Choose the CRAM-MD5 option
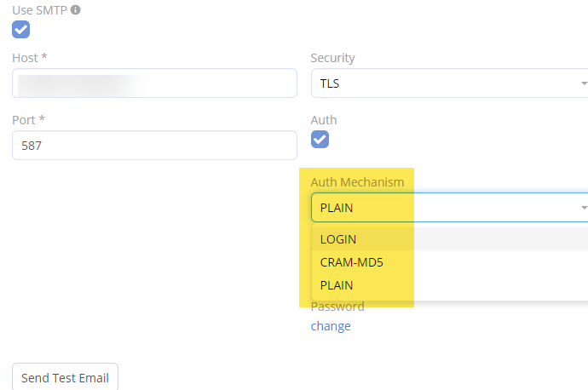 351,262
